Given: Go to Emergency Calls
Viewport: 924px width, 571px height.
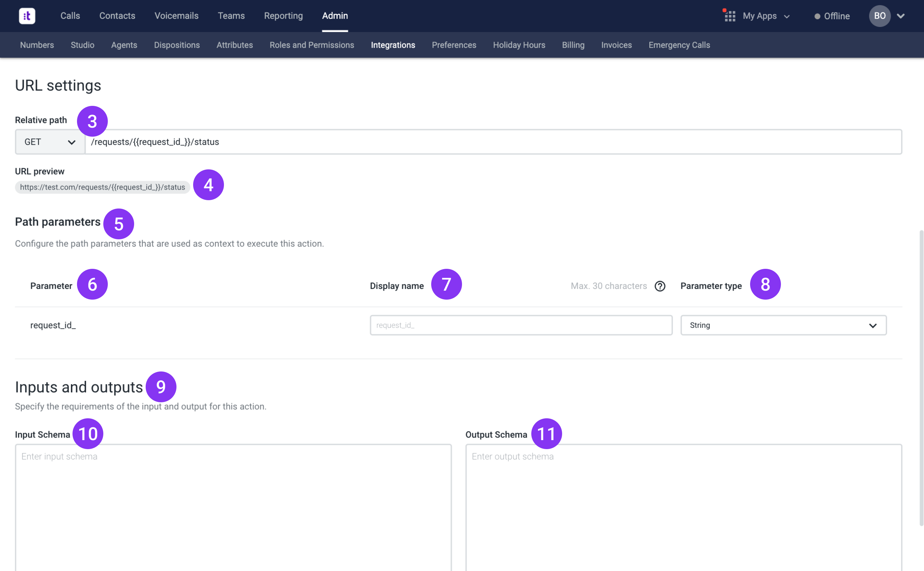Looking at the screenshot, I should point(679,45).
